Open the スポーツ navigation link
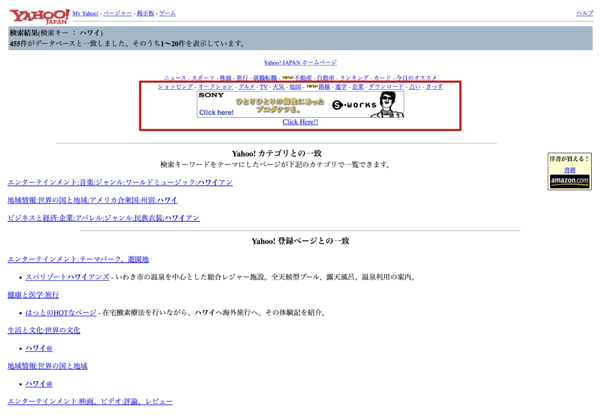 (203, 78)
